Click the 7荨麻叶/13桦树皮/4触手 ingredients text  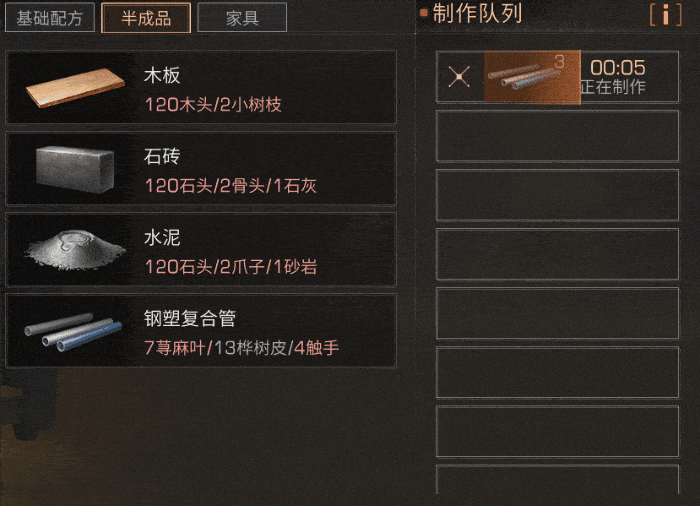[242, 348]
